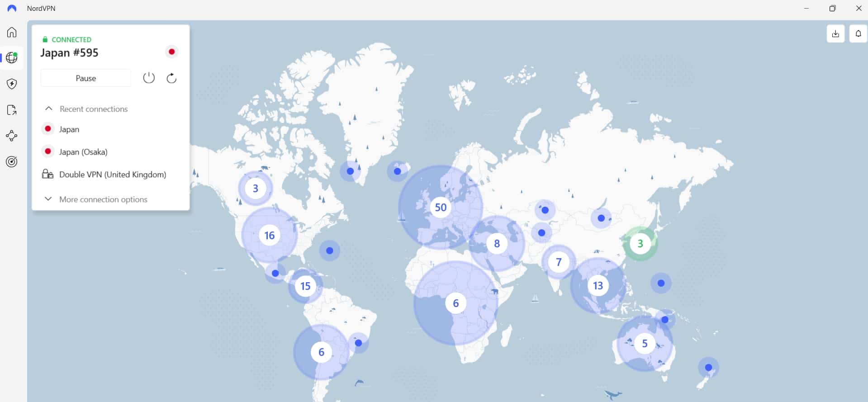
Task: Select the Kazakhstan server dot
Action: coord(545,210)
